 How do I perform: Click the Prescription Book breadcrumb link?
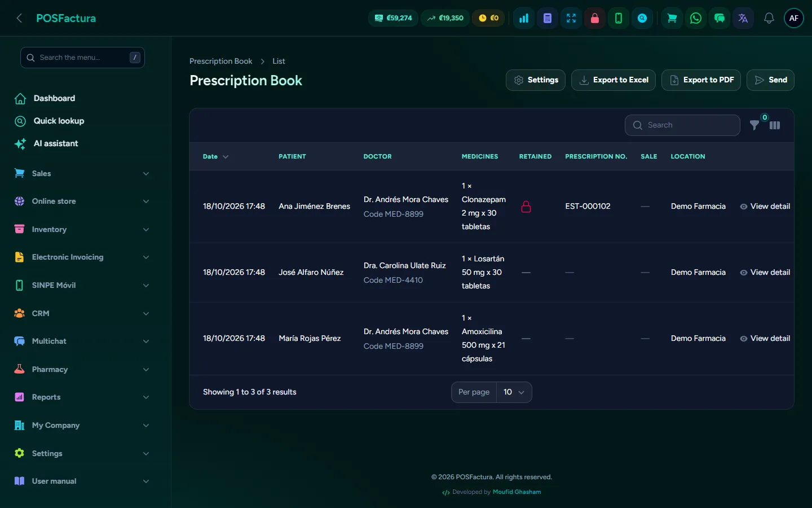point(221,61)
